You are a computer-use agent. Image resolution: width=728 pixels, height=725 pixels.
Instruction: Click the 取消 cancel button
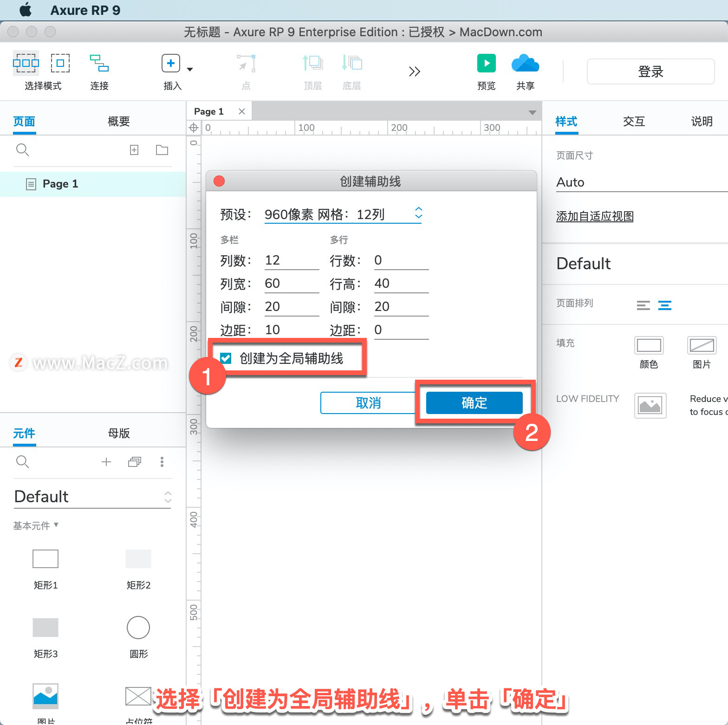click(x=368, y=403)
